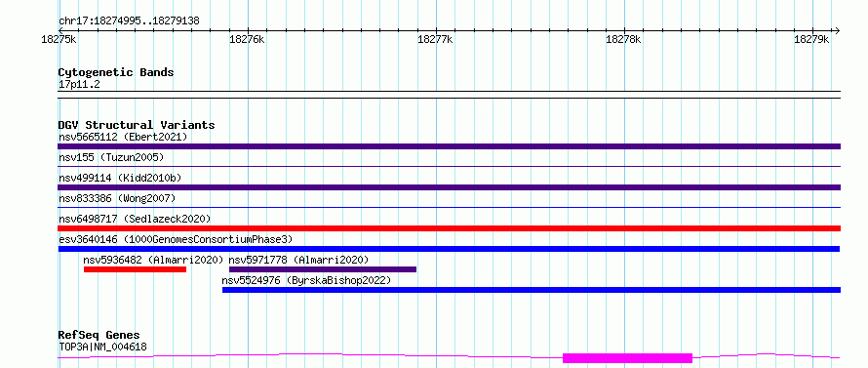
Task: Click the purple bar under nsv5971778
Action: click(323, 269)
